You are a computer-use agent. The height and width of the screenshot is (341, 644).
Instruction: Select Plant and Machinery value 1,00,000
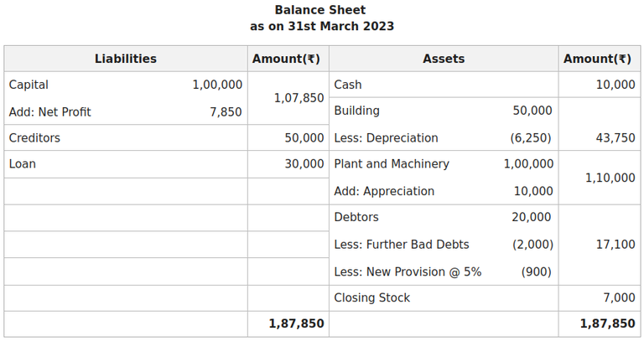pos(528,163)
